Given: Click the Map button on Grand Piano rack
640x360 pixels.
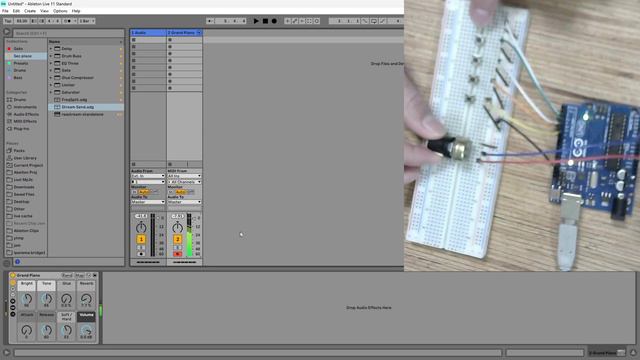Looking at the screenshot, I should coord(79,276).
